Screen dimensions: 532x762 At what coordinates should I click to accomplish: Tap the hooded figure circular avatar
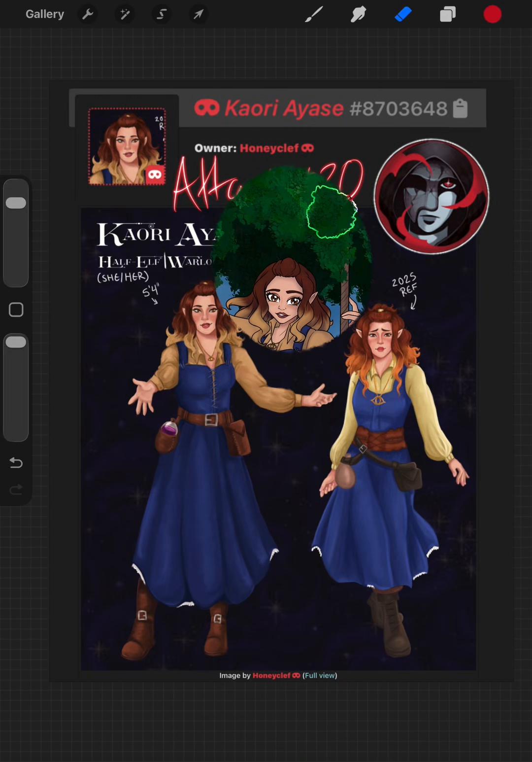(x=432, y=197)
